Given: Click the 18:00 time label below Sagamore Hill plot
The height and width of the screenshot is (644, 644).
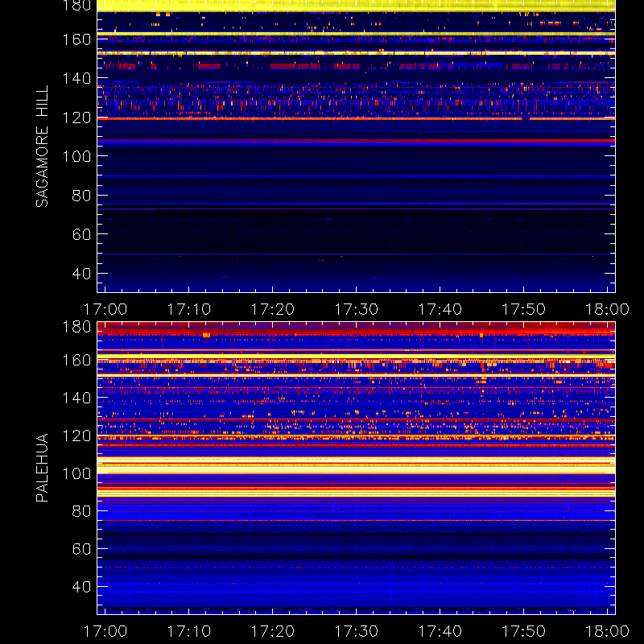Looking at the screenshot, I should [607, 309].
